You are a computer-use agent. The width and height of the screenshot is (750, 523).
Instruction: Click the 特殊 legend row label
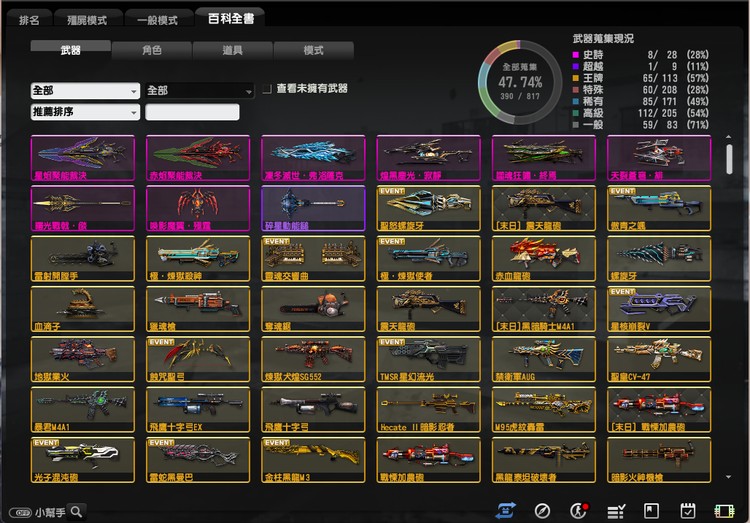click(593, 89)
